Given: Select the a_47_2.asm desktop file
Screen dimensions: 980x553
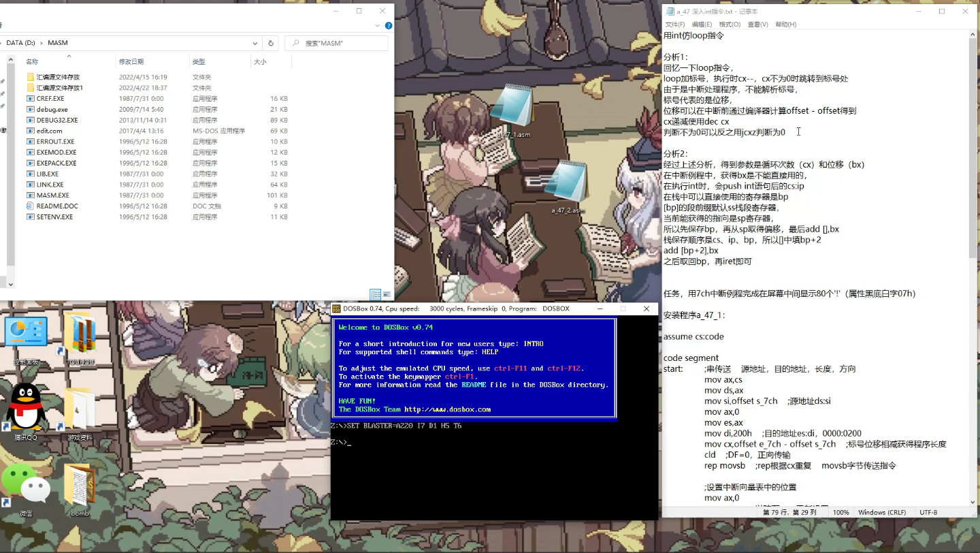Looking at the screenshot, I should (568, 186).
